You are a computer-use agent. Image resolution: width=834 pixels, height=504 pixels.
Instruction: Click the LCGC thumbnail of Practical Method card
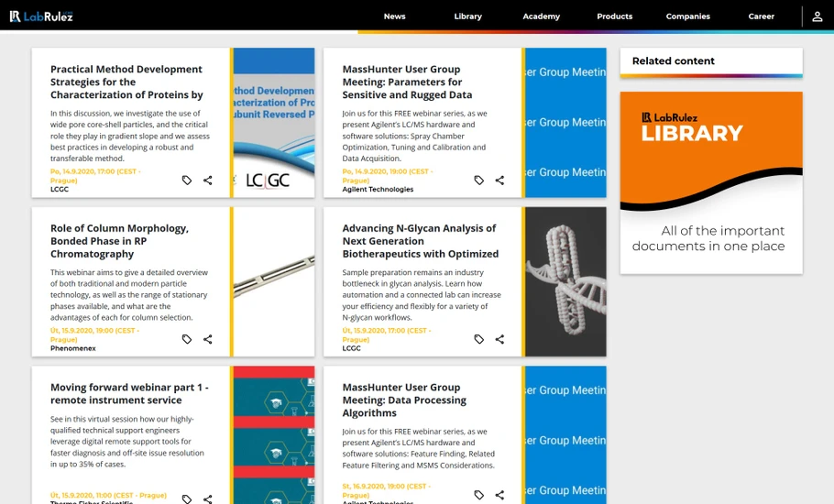pyautogui.click(x=274, y=123)
